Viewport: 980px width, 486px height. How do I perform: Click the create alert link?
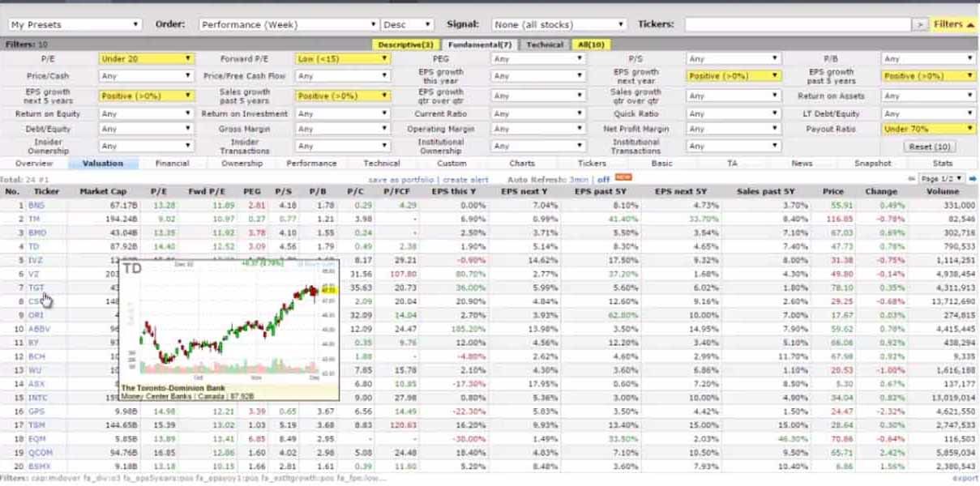coord(465,179)
